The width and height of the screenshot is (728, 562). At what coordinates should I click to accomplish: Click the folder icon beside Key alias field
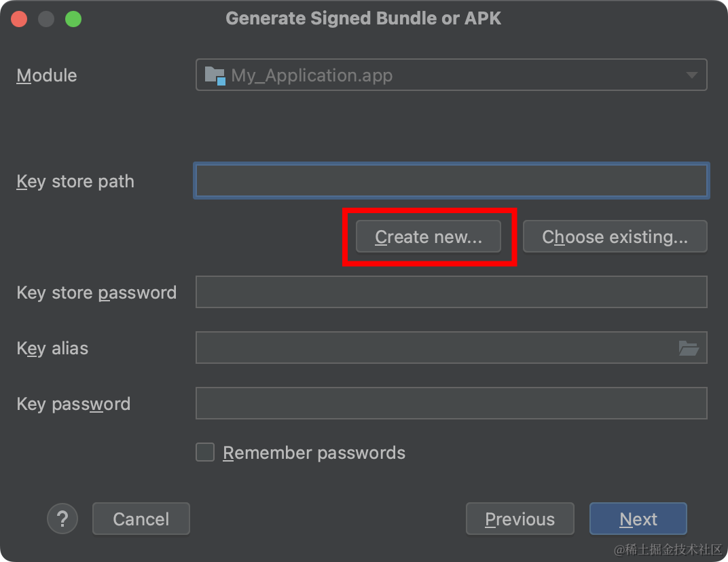click(x=691, y=348)
